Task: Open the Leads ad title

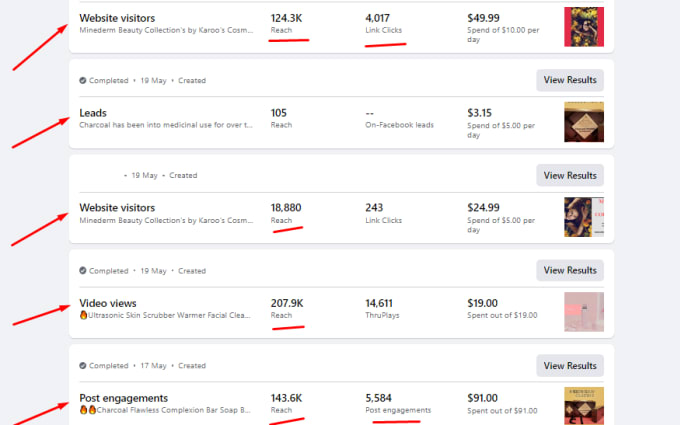Action: coord(93,113)
